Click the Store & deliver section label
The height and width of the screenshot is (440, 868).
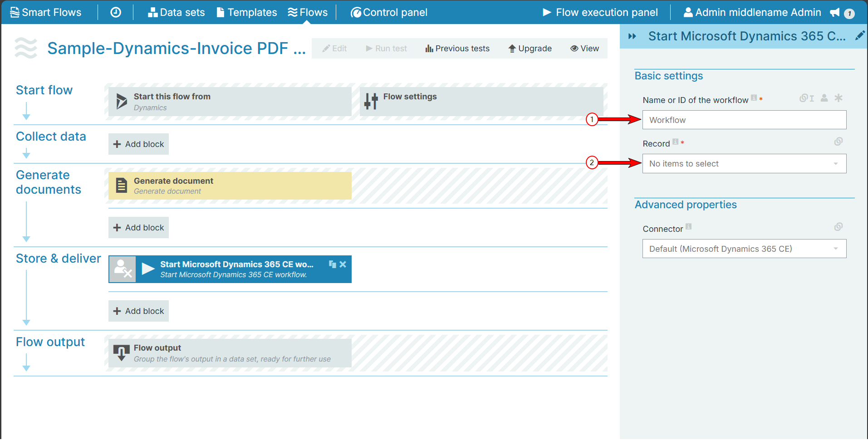click(59, 258)
